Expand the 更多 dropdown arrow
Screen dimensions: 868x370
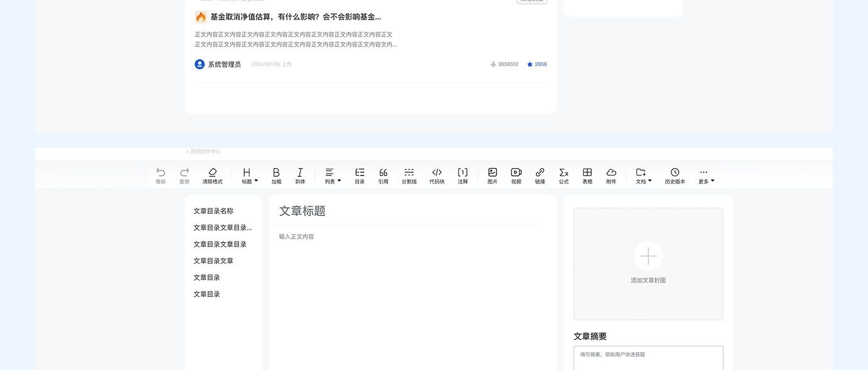pyautogui.click(x=712, y=181)
